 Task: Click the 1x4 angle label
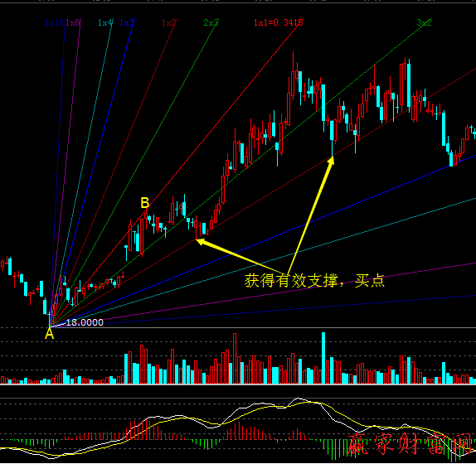pos(105,22)
